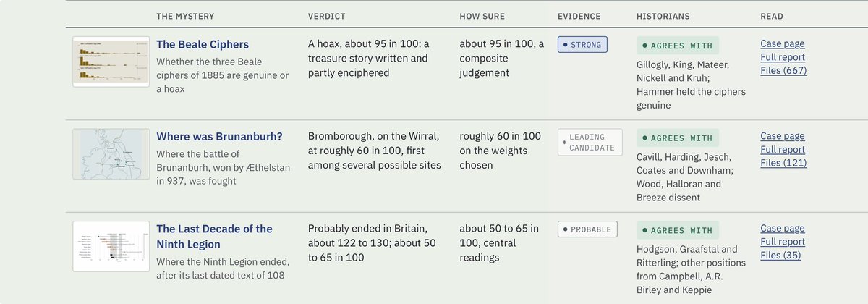The width and height of the screenshot is (868, 304).
Task: Click the PROBABLE evidence badge
Action: (587, 229)
